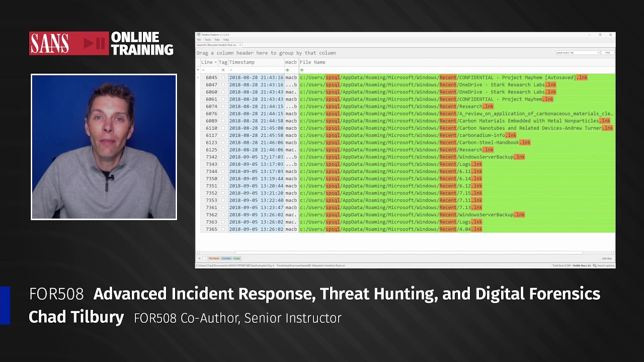Select the 7.15.lnk file row

click(x=457, y=193)
